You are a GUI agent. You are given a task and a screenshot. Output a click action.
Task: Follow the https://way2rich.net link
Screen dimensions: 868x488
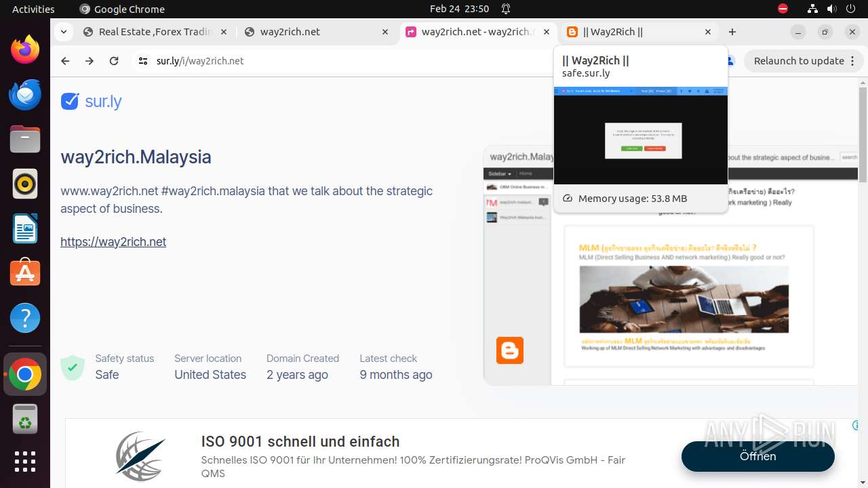coord(113,242)
